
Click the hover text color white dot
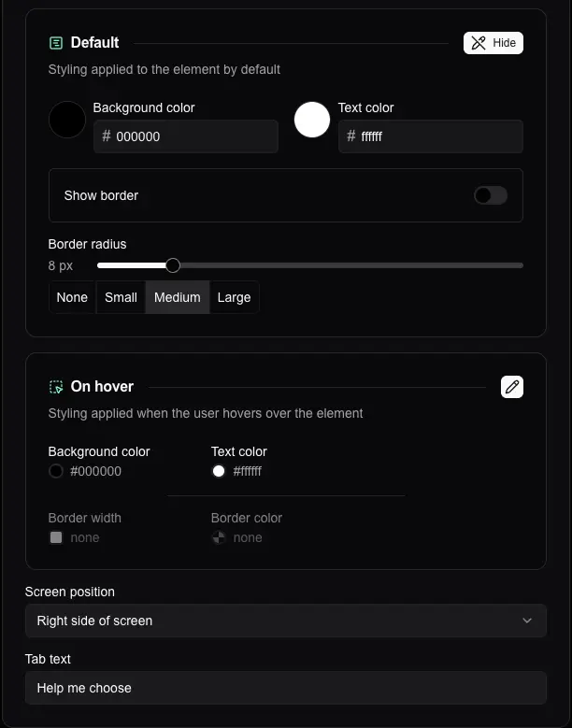point(219,471)
